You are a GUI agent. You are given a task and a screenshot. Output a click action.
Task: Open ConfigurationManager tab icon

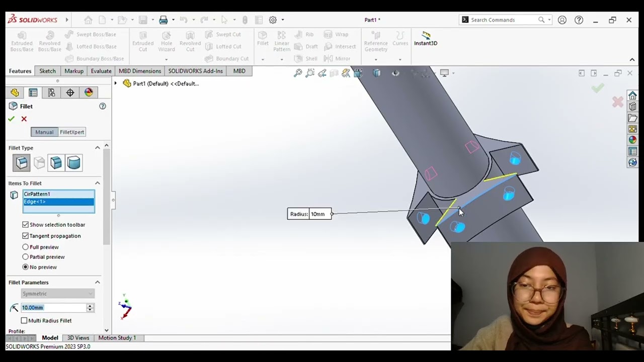pos(51,93)
